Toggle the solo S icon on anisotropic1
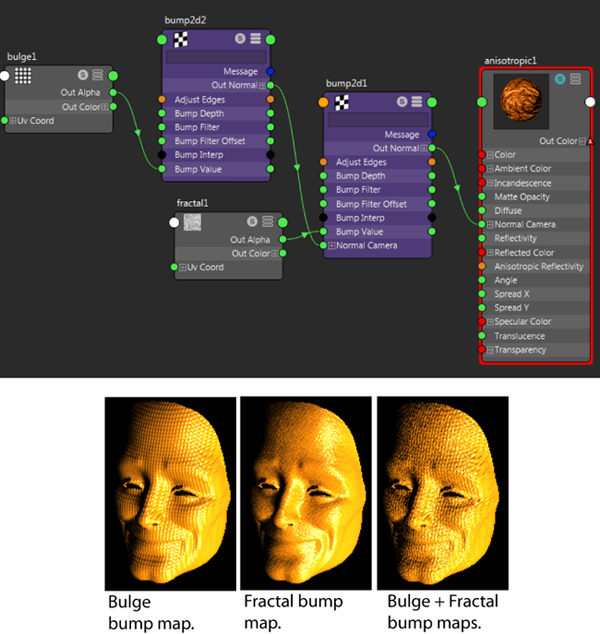The width and height of the screenshot is (600, 634). pyautogui.click(x=560, y=79)
